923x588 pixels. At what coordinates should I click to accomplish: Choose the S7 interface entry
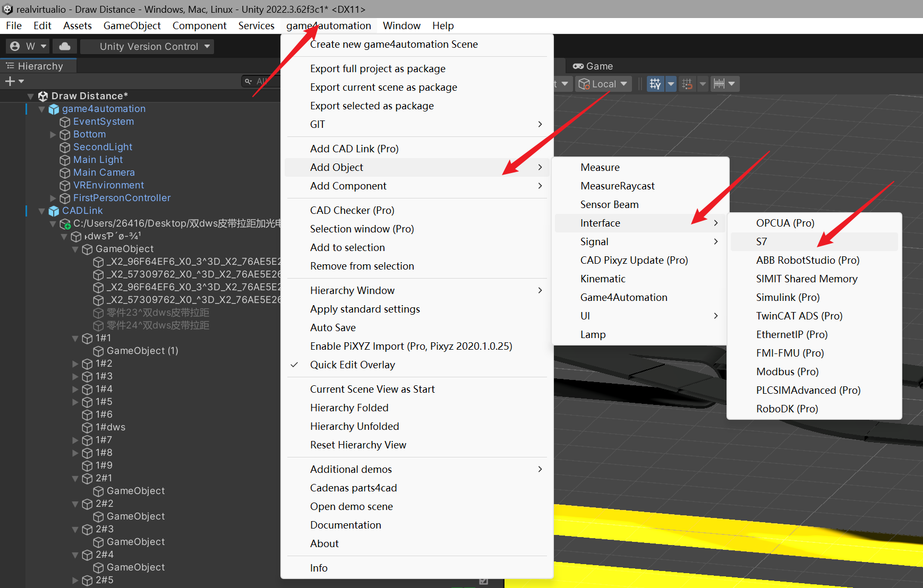coord(814,241)
